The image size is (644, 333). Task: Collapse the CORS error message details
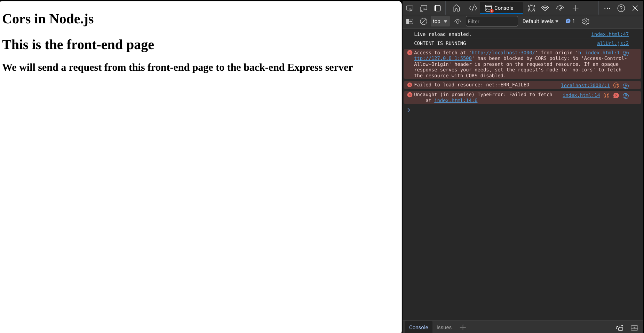click(410, 53)
